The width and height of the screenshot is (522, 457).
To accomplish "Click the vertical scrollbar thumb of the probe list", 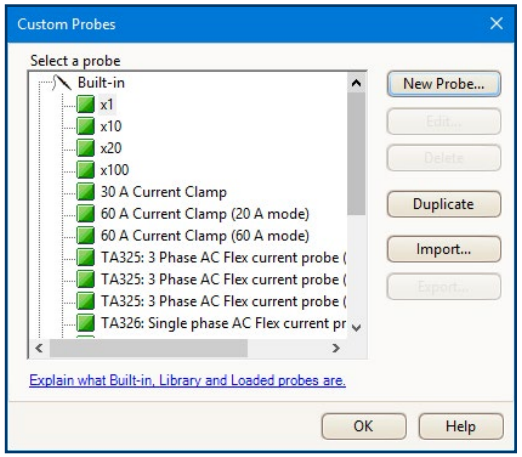I will [356, 154].
